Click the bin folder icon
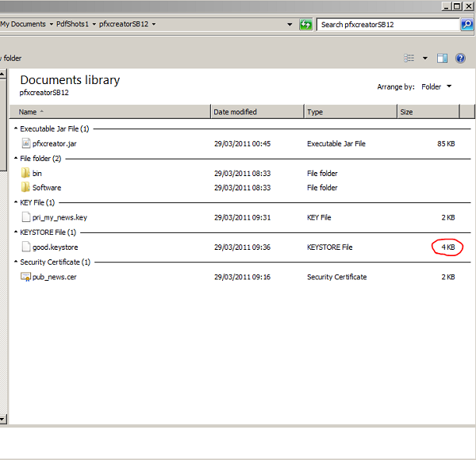 coord(25,173)
